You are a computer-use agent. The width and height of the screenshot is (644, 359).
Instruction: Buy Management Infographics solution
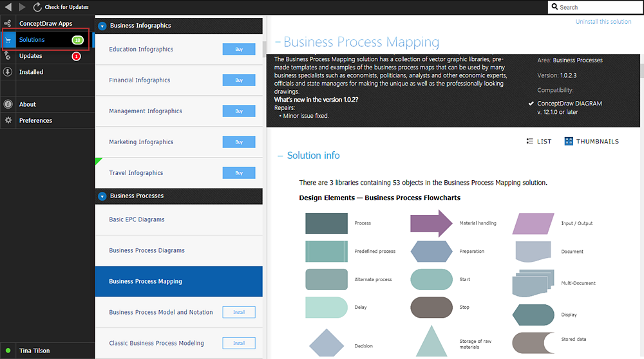pyautogui.click(x=239, y=111)
